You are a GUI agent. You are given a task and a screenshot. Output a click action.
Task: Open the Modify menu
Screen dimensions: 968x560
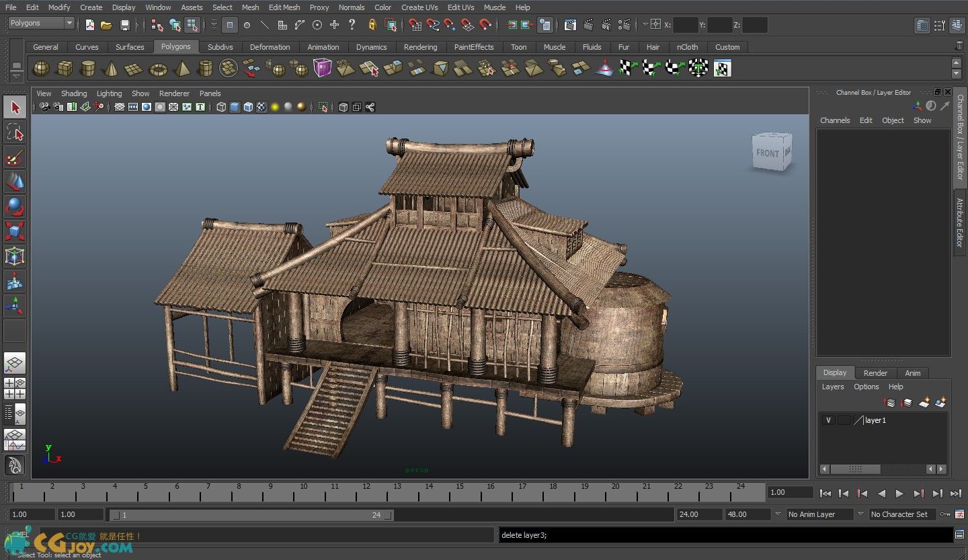pos(59,7)
